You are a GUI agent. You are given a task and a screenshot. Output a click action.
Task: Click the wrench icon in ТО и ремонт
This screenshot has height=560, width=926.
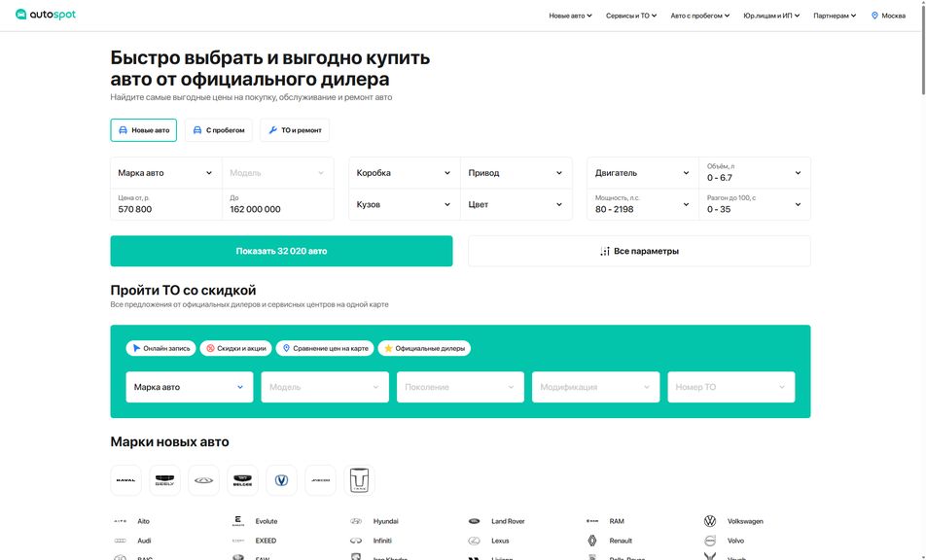pyautogui.click(x=272, y=130)
